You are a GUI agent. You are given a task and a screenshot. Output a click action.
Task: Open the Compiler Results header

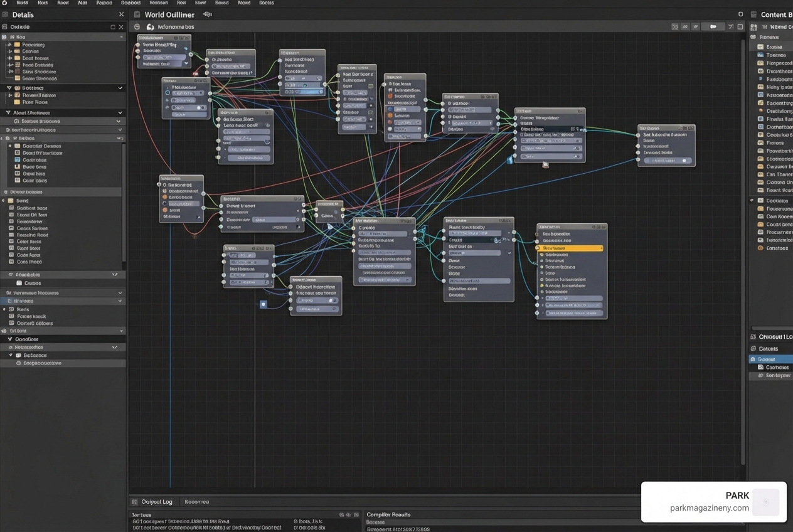click(x=389, y=514)
